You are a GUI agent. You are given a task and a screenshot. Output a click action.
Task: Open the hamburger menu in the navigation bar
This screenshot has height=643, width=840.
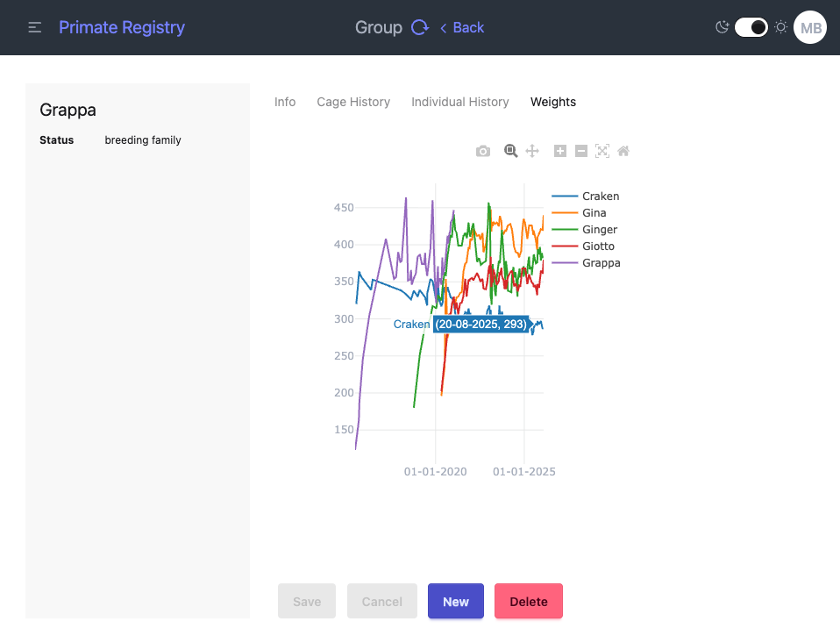(x=34, y=27)
